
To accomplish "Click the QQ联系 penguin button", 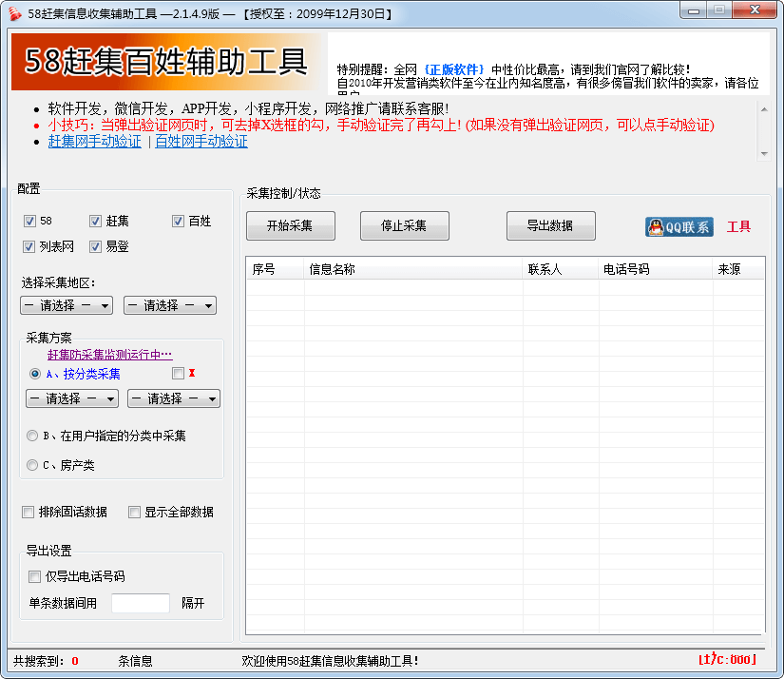I will pyautogui.click(x=679, y=226).
